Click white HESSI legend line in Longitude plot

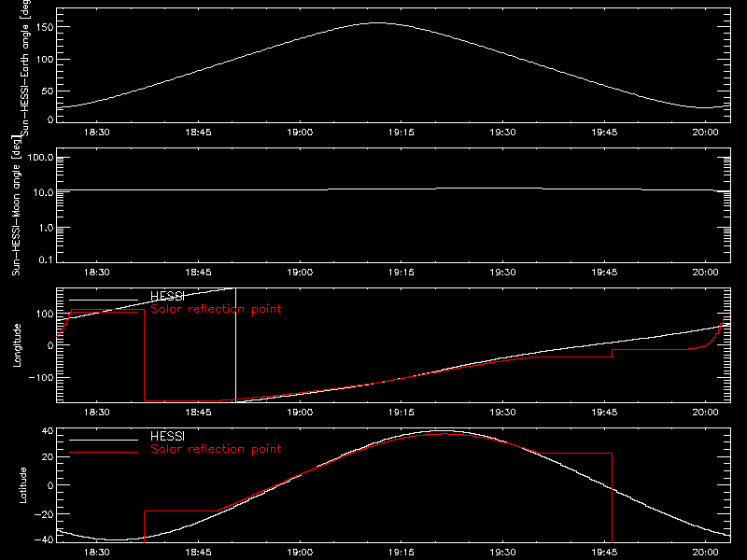coord(104,300)
